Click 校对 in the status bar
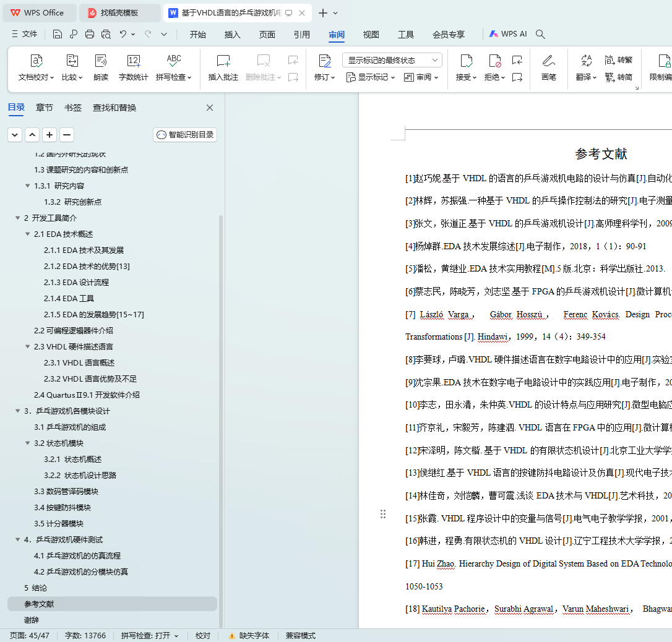 point(203,636)
